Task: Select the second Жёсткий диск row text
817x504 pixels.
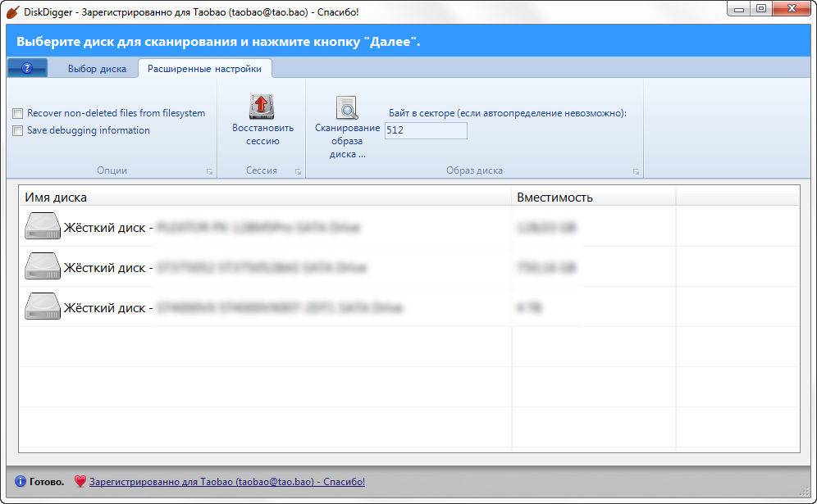Action: [108, 268]
